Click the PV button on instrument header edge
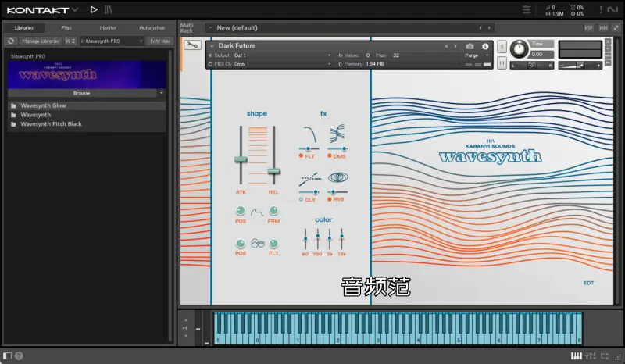The height and width of the screenshot is (364, 625). point(608,63)
